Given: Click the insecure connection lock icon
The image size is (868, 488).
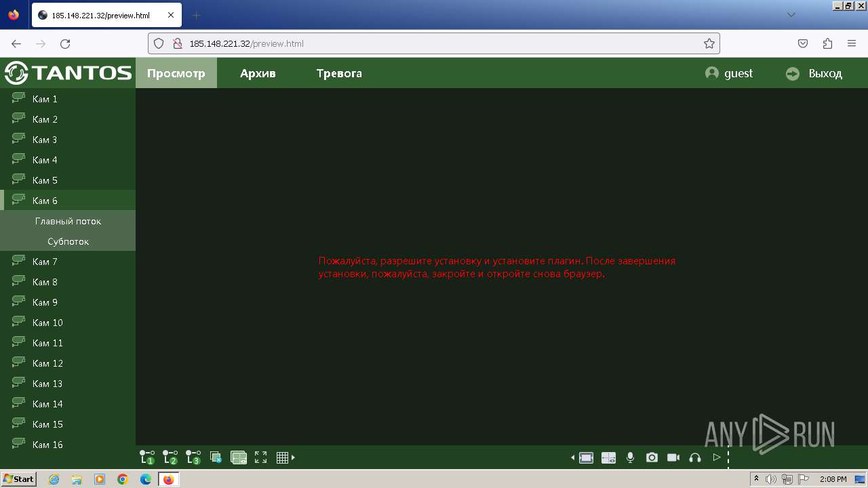Looking at the screenshot, I should click(178, 43).
